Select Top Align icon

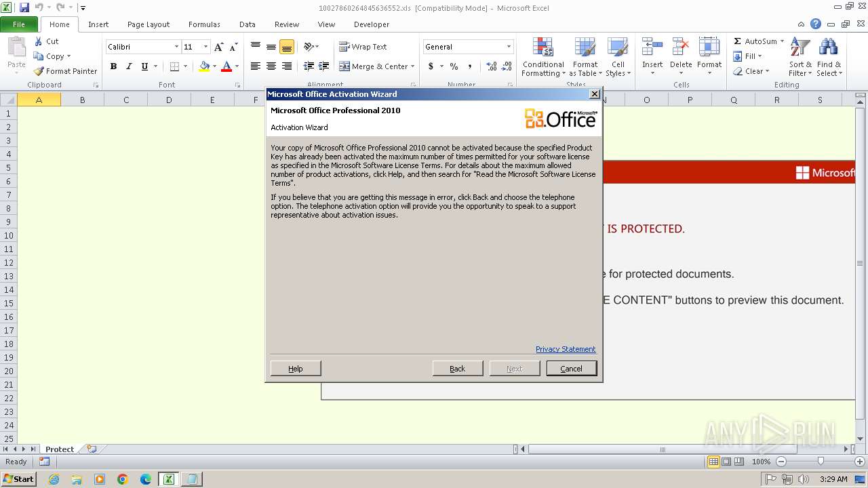256,47
